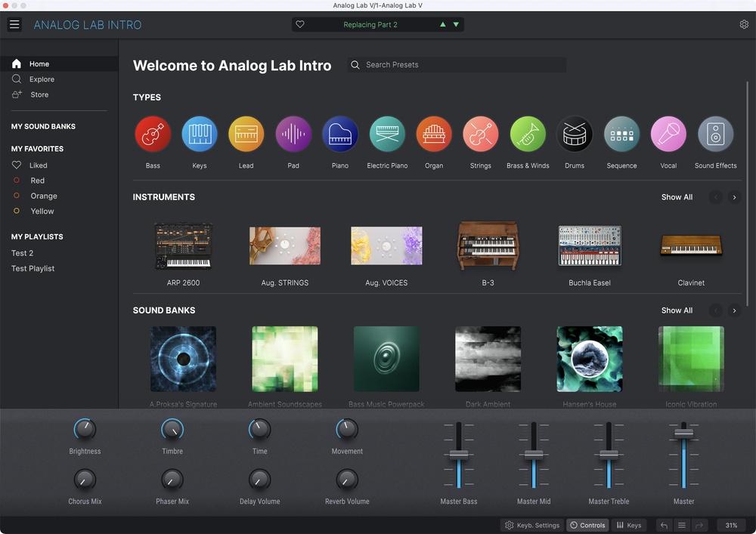Click Show All for Instruments

point(677,197)
